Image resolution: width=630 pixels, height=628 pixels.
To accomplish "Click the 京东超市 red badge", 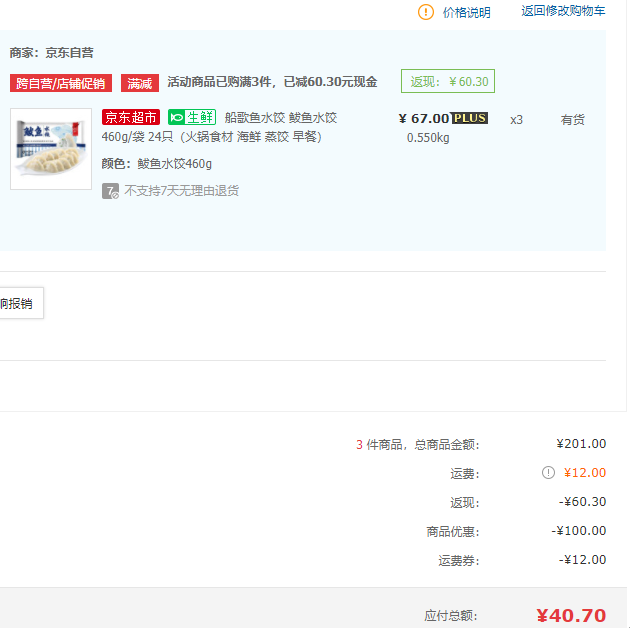I will 131,117.
